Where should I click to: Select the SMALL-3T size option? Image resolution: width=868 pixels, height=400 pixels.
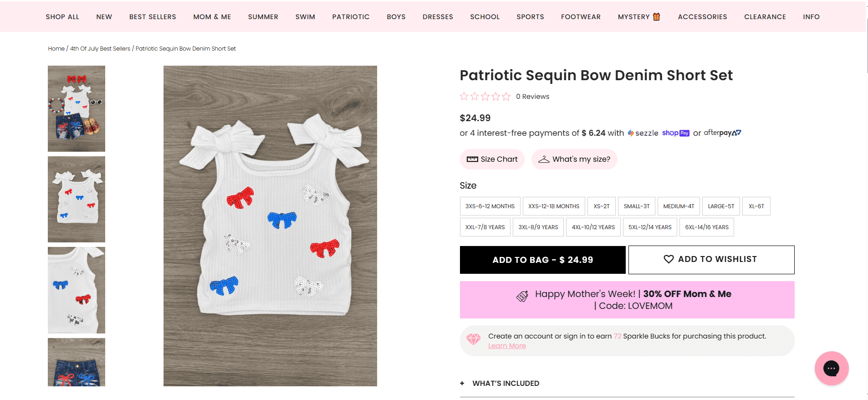(636, 206)
